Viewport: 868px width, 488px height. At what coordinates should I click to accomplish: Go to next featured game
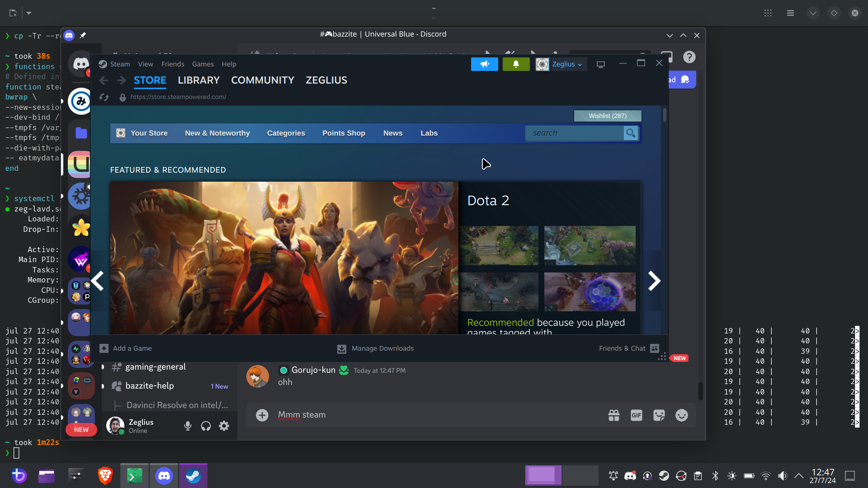pyautogui.click(x=654, y=281)
